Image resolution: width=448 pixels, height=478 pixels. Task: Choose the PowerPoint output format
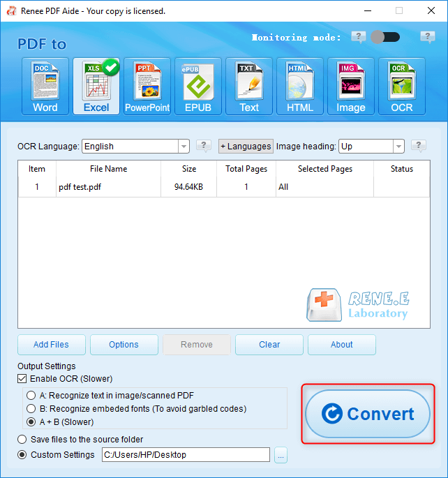tap(147, 87)
